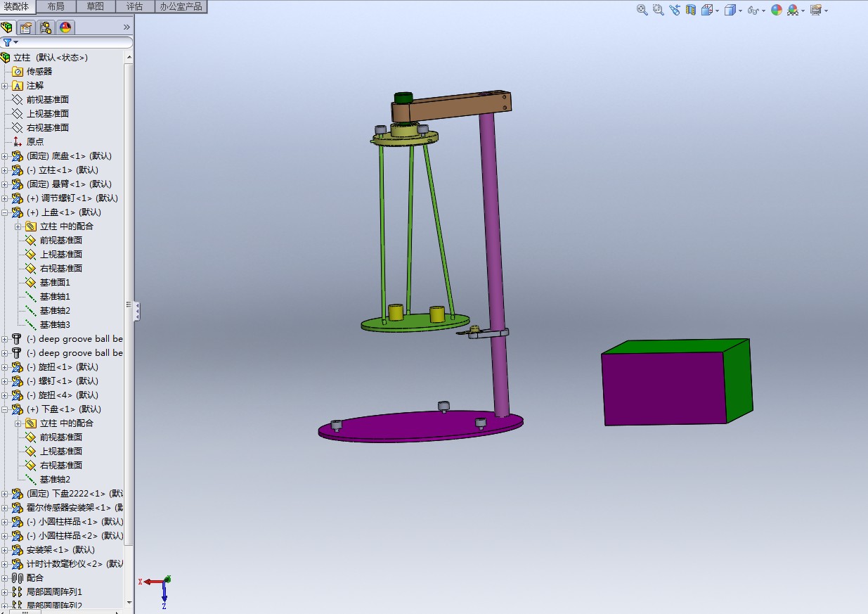Click the 局部圆周阵列1 pattern icon

(18, 591)
